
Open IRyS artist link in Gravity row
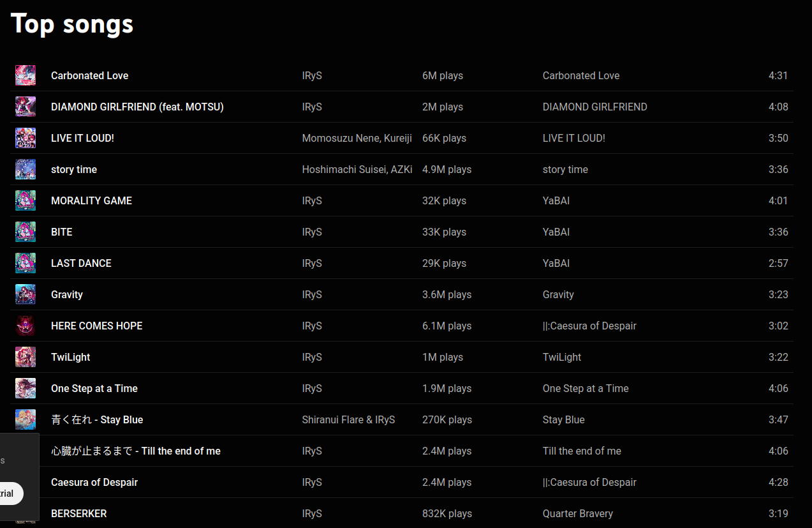(312, 294)
